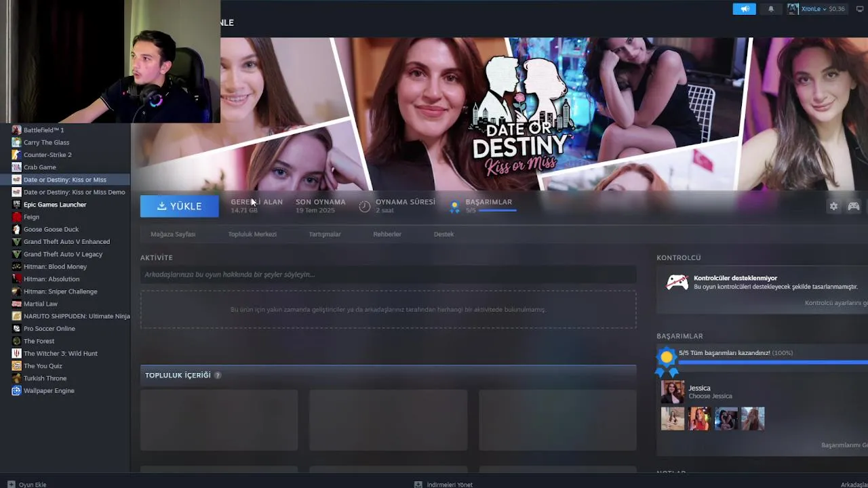Screen dimensions: 868x488
Task: Open game settings gear icon
Action: (x=833, y=206)
